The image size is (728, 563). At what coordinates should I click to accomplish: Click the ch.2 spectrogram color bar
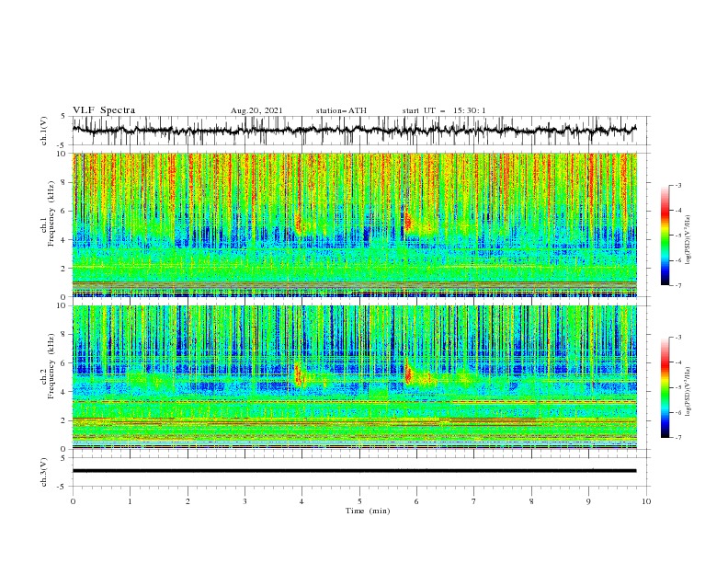tap(665, 387)
